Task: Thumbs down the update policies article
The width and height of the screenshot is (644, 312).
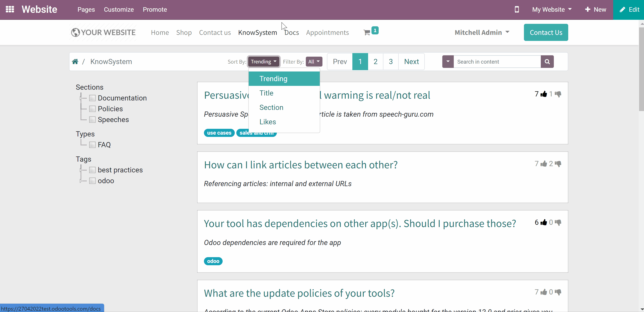Action: pyautogui.click(x=558, y=292)
